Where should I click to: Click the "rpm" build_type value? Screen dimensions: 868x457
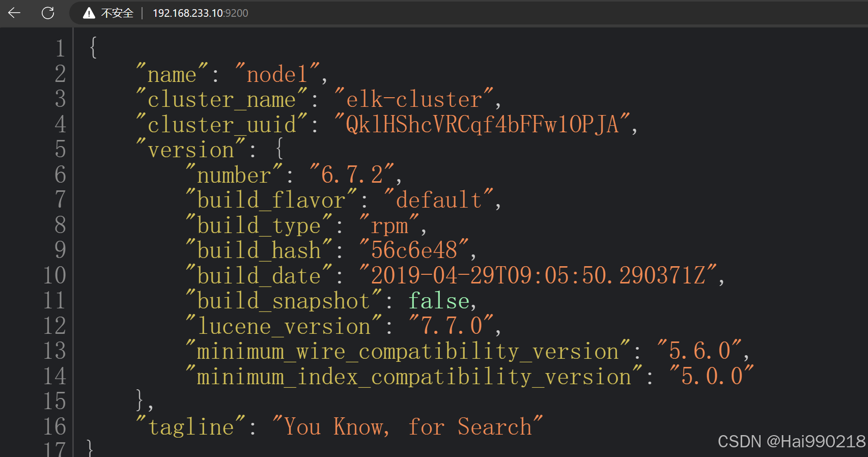pyautogui.click(x=389, y=225)
